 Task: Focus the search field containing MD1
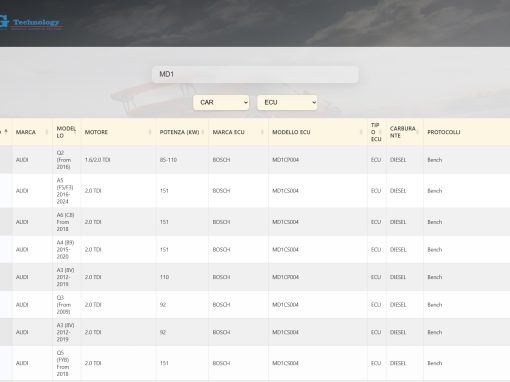pos(255,74)
